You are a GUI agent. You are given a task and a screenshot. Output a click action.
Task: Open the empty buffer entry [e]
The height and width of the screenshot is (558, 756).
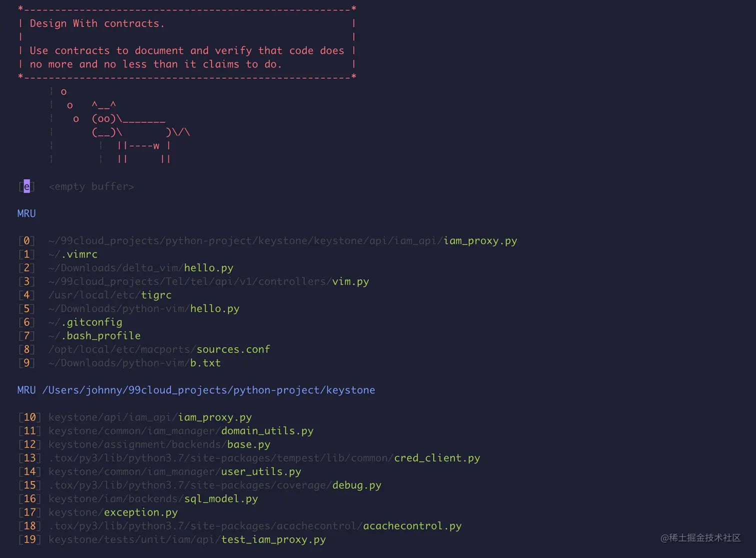coord(76,186)
